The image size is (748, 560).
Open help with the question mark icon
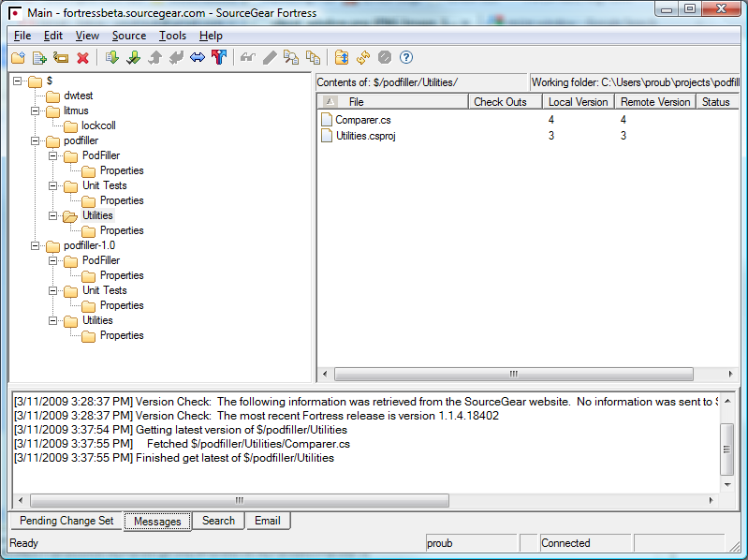(x=406, y=58)
